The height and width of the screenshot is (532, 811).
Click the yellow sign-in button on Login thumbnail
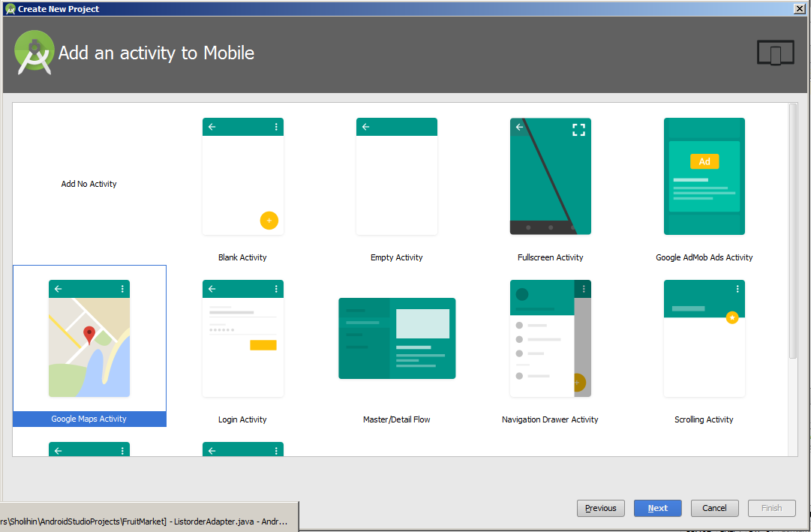pos(263,345)
